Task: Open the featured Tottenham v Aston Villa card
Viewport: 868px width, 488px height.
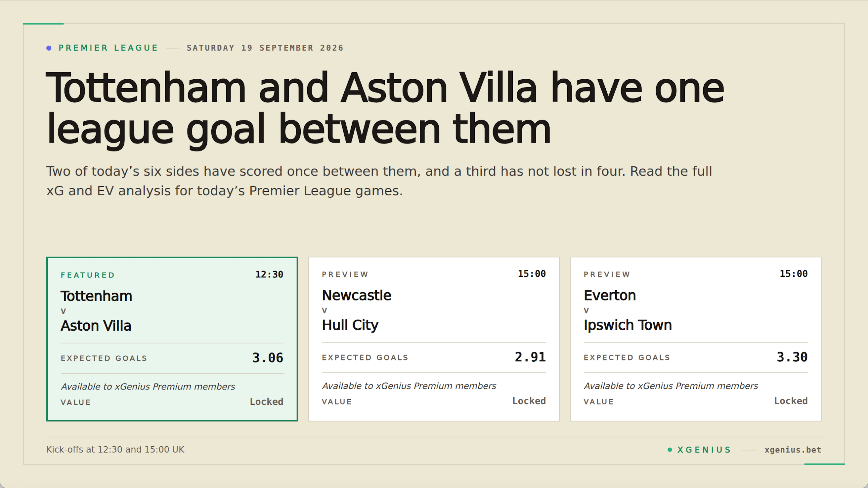Action: [x=172, y=339]
